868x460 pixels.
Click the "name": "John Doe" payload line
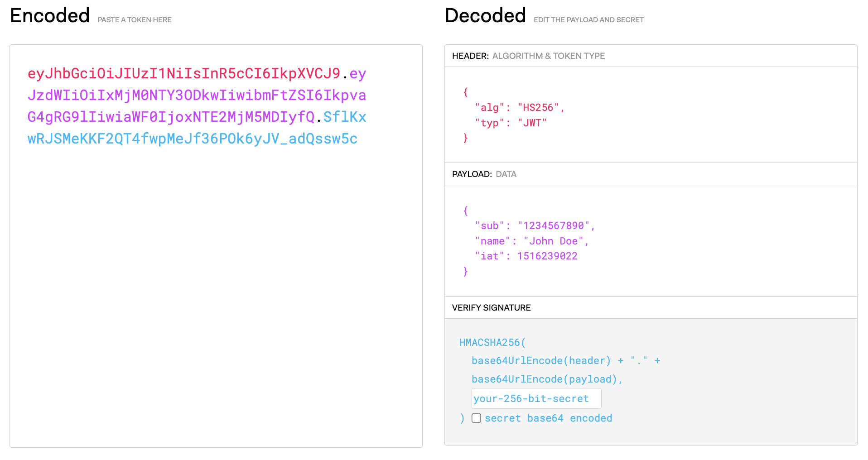click(532, 241)
